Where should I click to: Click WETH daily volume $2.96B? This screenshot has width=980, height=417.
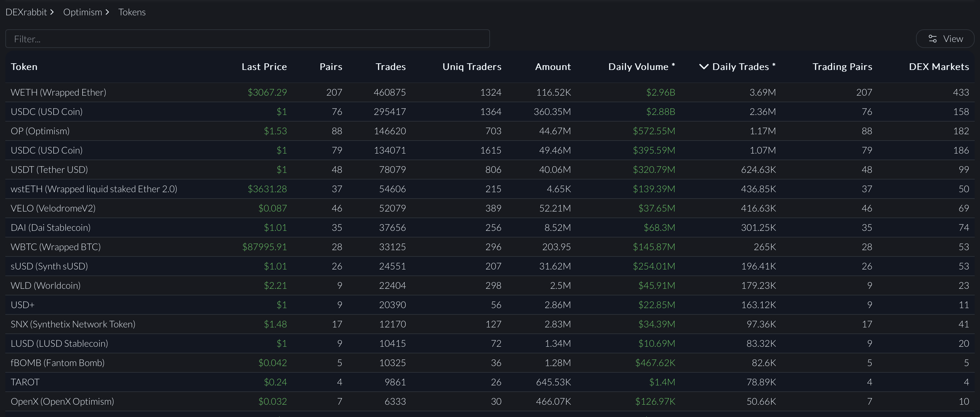[x=660, y=92]
